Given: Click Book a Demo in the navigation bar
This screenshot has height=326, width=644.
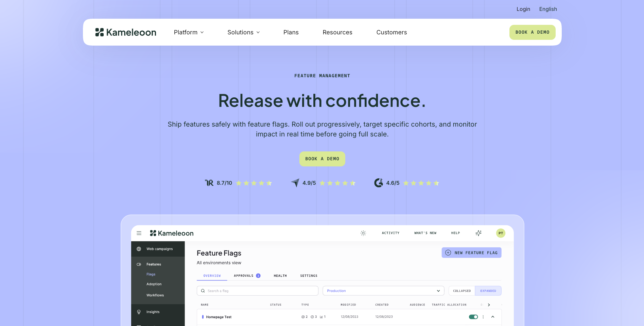Looking at the screenshot, I should point(533,32).
